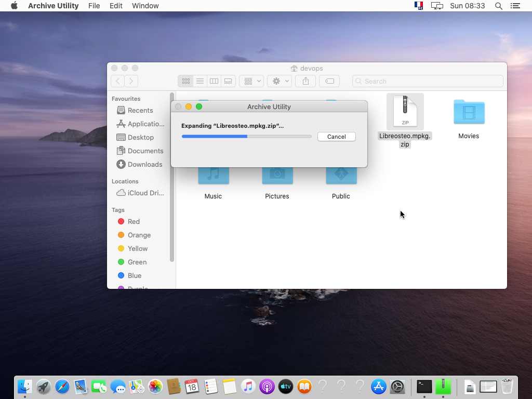The height and width of the screenshot is (399, 532).
Task: Select Desktop in the Finder sidebar
Action: (x=139, y=137)
